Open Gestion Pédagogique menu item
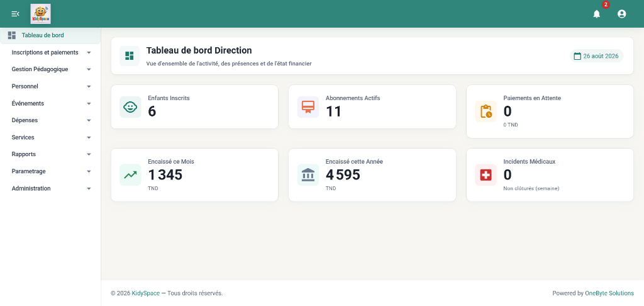The height and width of the screenshot is (306, 644). tap(50, 69)
